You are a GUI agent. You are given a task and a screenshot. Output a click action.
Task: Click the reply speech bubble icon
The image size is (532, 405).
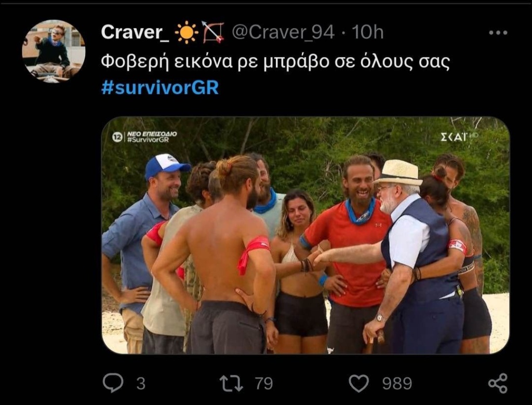click(x=113, y=383)
